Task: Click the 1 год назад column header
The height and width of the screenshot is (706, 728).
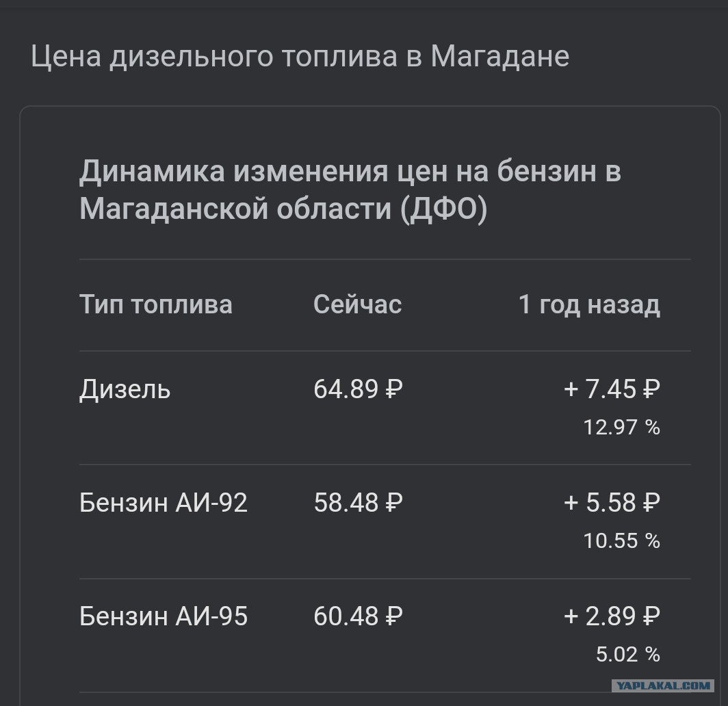Action: (x=589, y=304)
